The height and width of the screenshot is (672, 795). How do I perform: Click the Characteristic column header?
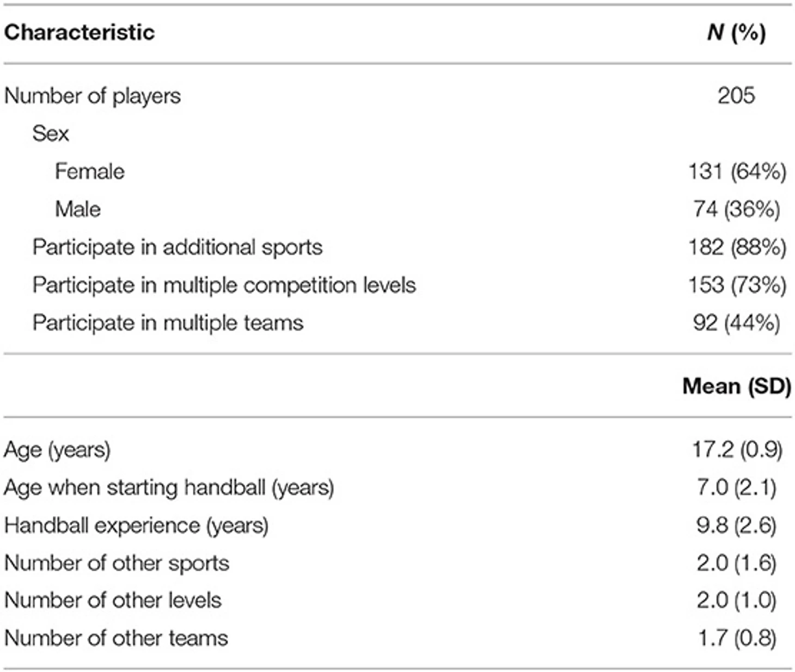79,33
